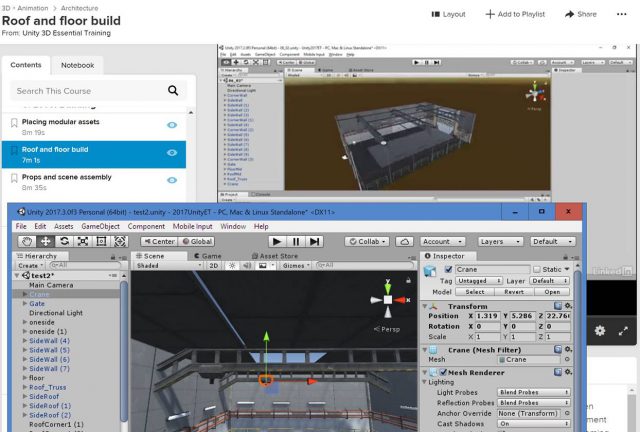Toggle viewed eye for Roof and floor build
This screenshot has width=640, height=432.
coord(172,152)
